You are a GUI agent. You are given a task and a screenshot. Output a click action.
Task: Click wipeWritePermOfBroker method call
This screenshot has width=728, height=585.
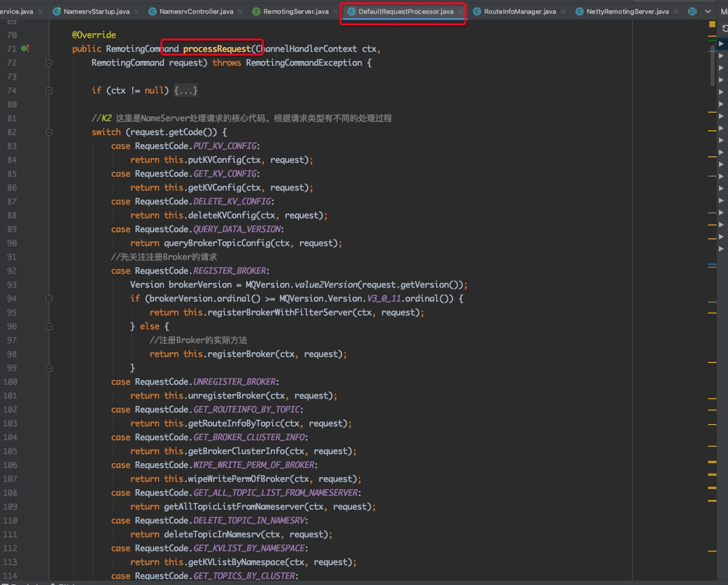239,479
